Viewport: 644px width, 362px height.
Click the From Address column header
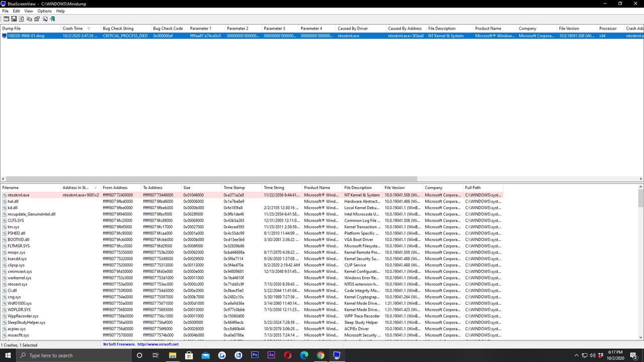coord(121,188)
